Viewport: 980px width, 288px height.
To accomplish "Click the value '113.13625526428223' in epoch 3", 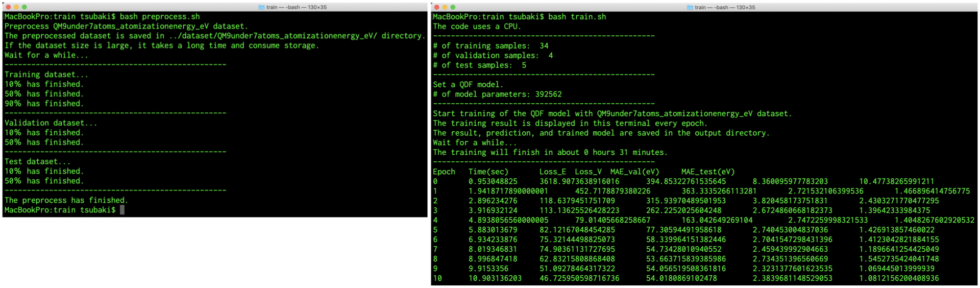I will pos(579,211).
